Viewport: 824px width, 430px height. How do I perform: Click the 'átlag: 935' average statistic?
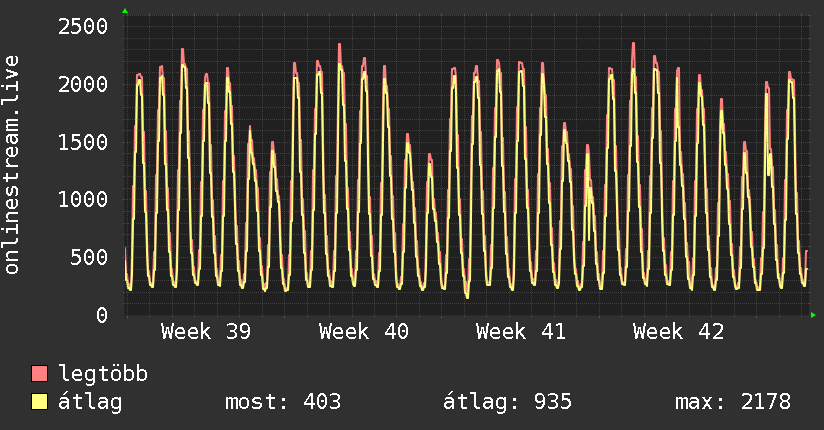pos(508,402)
